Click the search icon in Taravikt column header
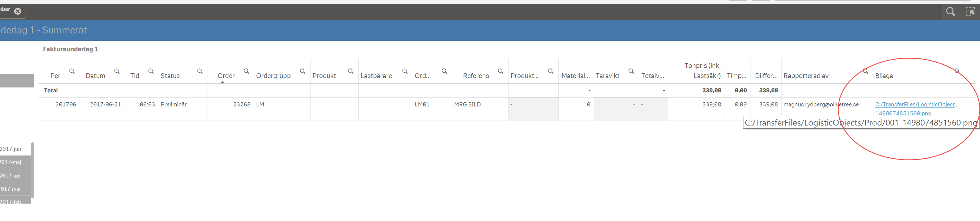The width and height of the screenshot is (980, 221). tap(631, 71)
